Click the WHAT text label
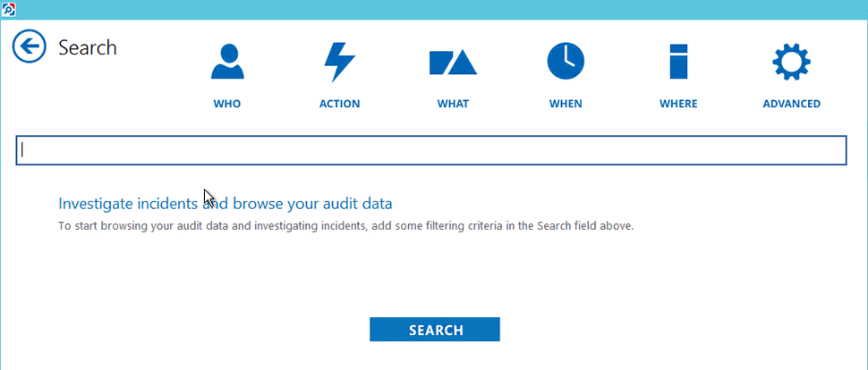The image size is (868, 370). tap(453, 104)
